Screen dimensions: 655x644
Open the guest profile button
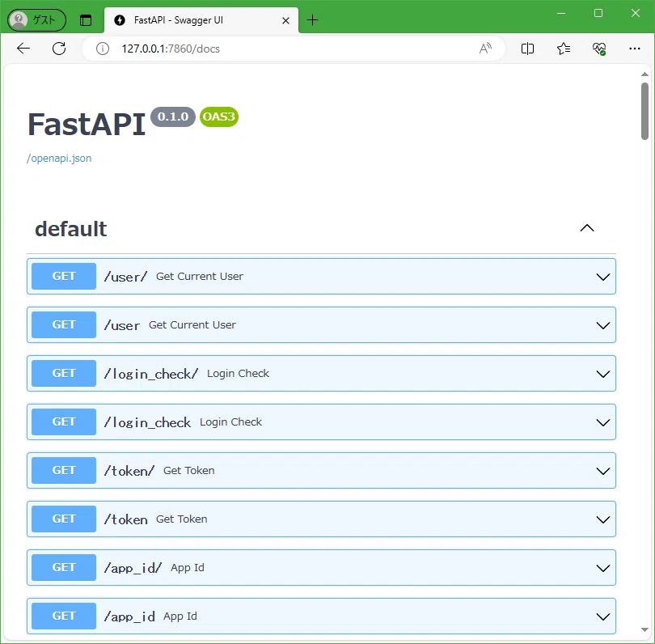(x=36, y=20)
